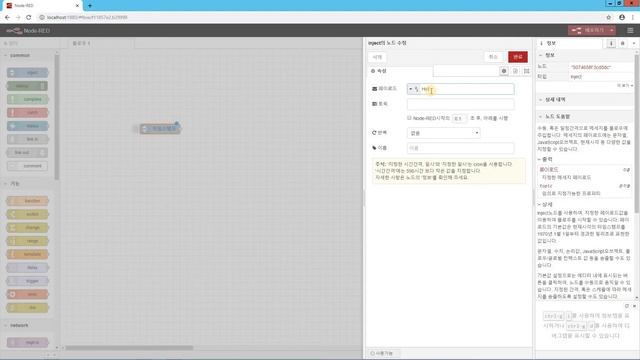The width and height of the screenshot is (640, 360).
Task: Click the info icon button in sidebar header
Action: pos(611,43)
